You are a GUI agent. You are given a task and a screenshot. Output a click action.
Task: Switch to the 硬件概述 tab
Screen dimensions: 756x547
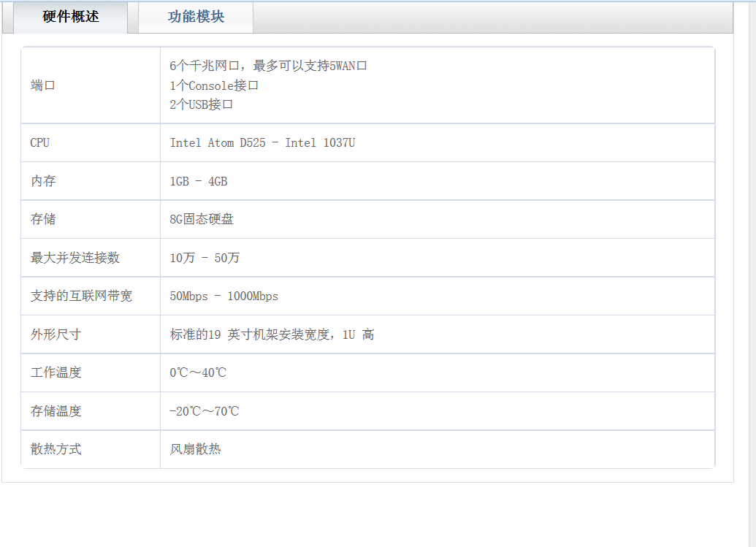pyautogui.click(x=71, y=17)
